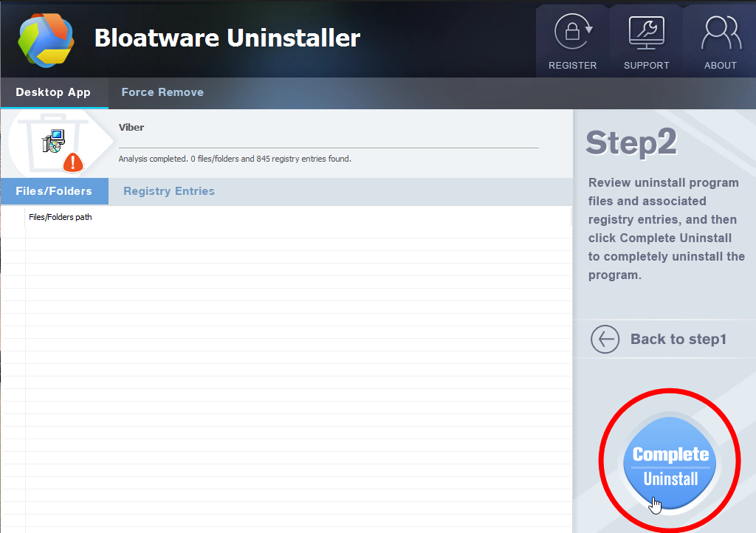Click the Analysis completed status message
This screenshot has height=533, width=756.
pyautogui.click(x=235, y=159)
